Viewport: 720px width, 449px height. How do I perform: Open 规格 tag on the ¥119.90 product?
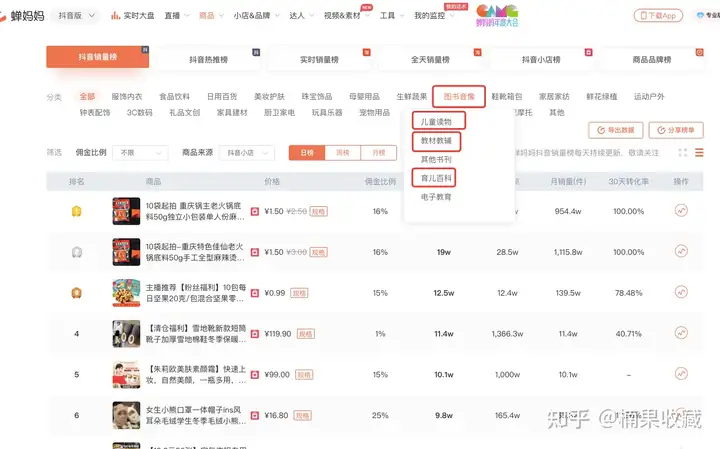point(306,334)
